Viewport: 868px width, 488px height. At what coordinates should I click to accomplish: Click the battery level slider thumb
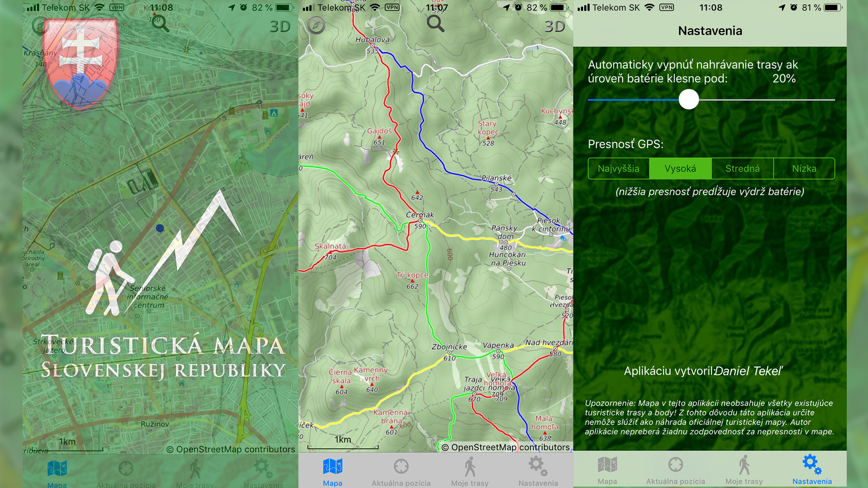[x=689, y=99]
